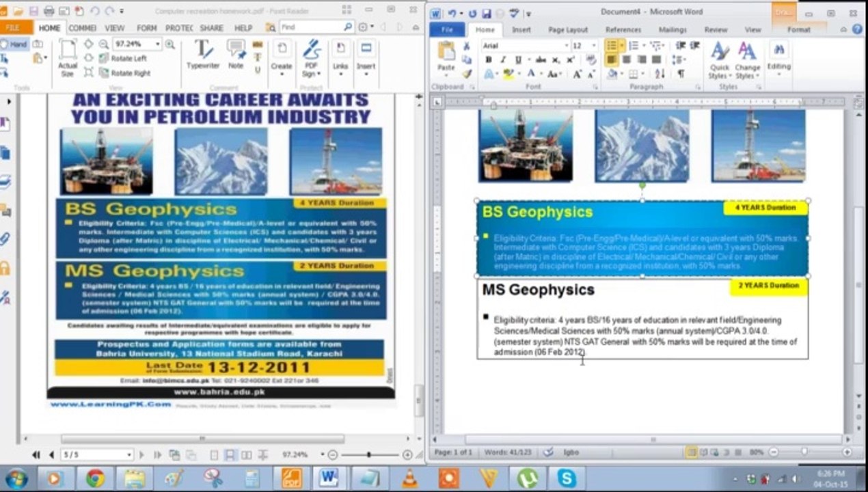The height and width of the screenshot is (492, 868).
Task: Open the zoom percentage dropdown in Foxit ribbon
Action: point(157,44)
